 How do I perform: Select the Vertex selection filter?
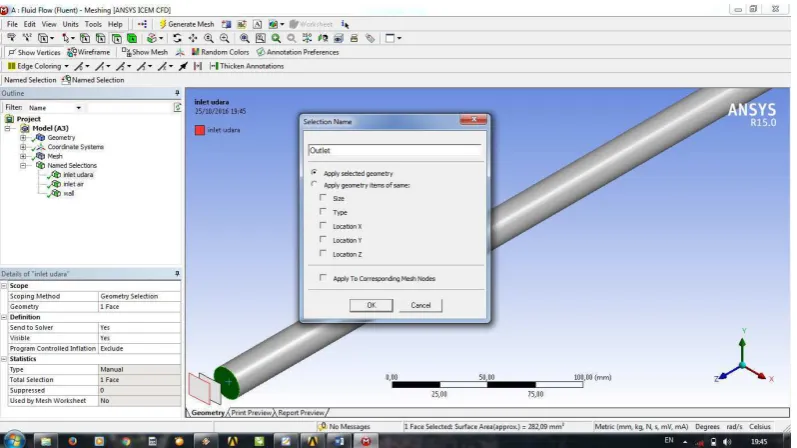click(85, 38)
